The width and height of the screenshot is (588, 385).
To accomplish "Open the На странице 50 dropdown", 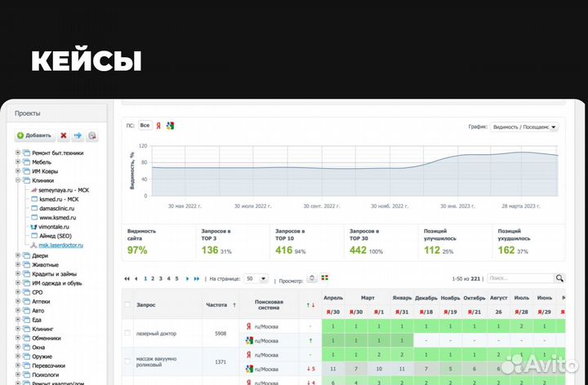I will 256,278.
